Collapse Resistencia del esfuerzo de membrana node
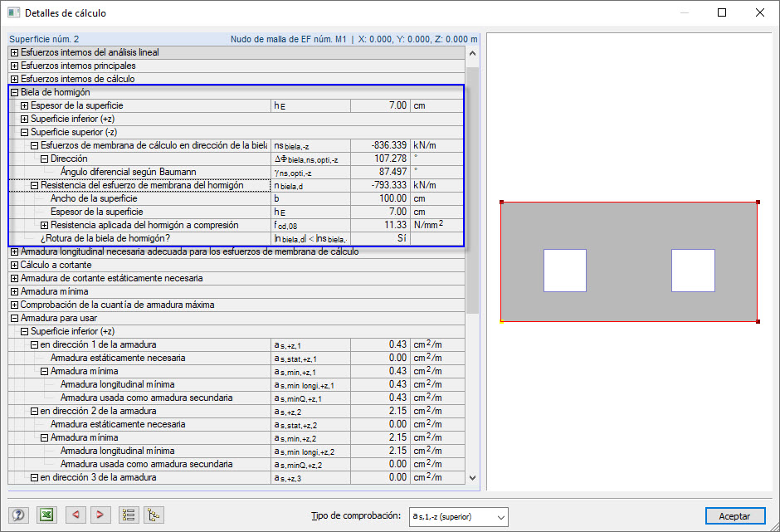This screenshot has width=780, height=532. pos(34,185)
